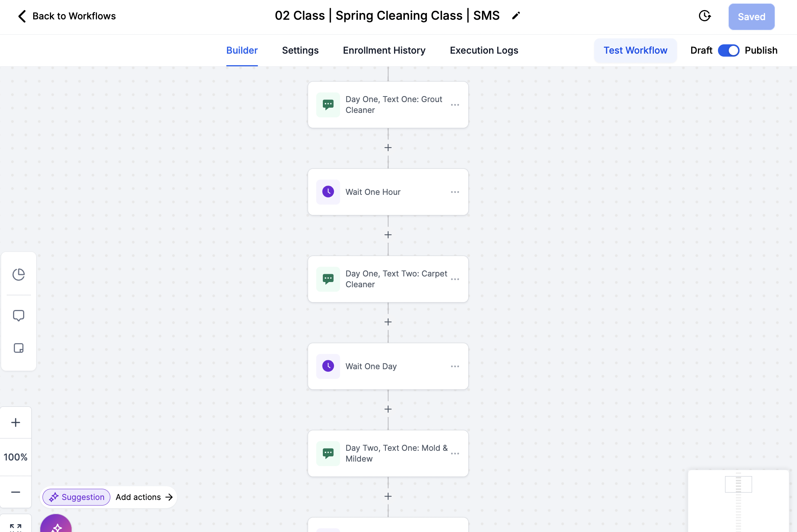Open the stats pie chart sidebar icon
This screenshot has height=532, width=797.
tap(19, 275)
